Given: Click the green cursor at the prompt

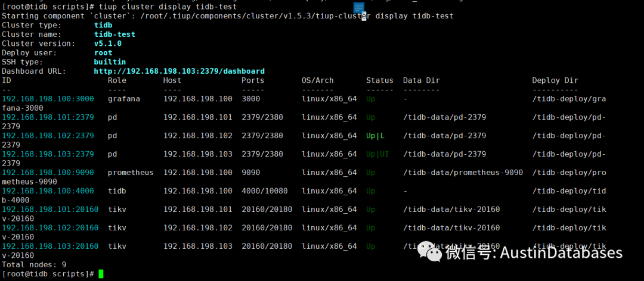Looking at the screenshot, I should [x=101, y=274].
